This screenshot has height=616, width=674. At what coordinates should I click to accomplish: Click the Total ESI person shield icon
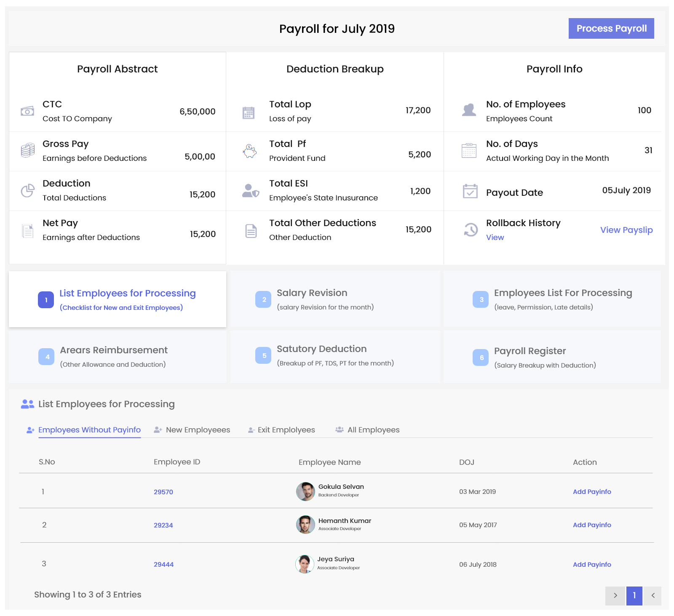(x=251, y=191)
